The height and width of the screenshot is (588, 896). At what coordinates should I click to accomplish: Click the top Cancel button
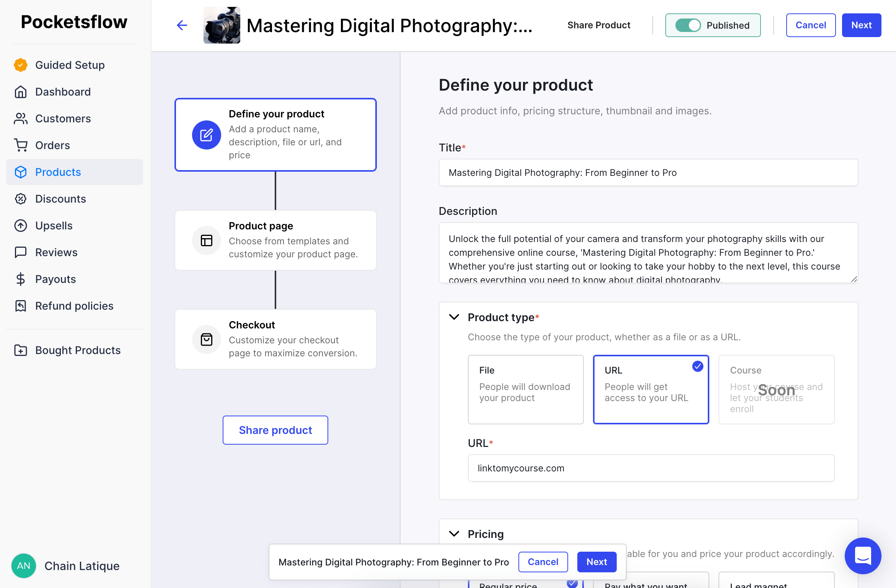(811, 25)
